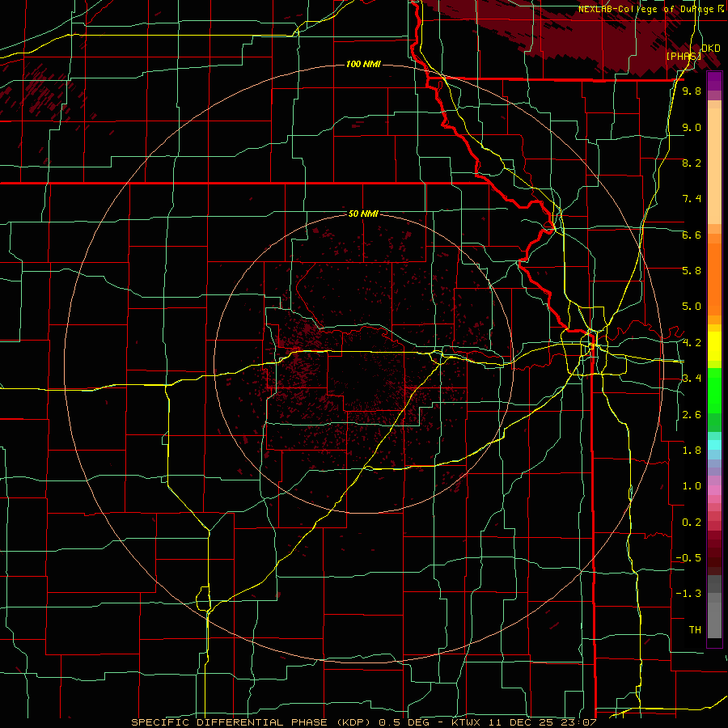This screenshot has width=728, height=728.
Task: Click the 5.8 value on color scale
Action: click(692, 271)
